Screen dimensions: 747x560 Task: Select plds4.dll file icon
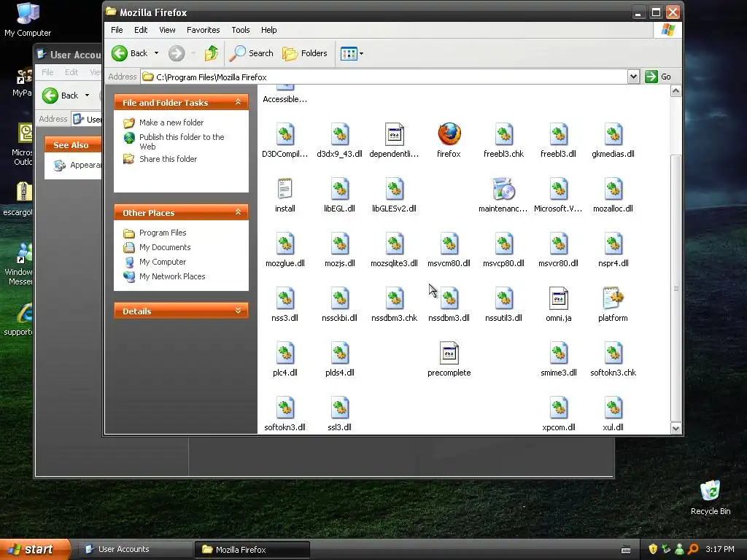340,353
